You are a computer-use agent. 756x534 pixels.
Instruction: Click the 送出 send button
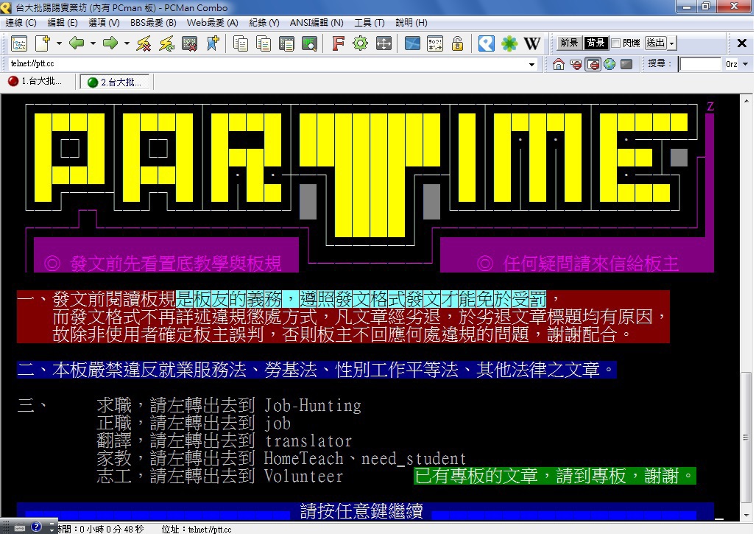655,43
